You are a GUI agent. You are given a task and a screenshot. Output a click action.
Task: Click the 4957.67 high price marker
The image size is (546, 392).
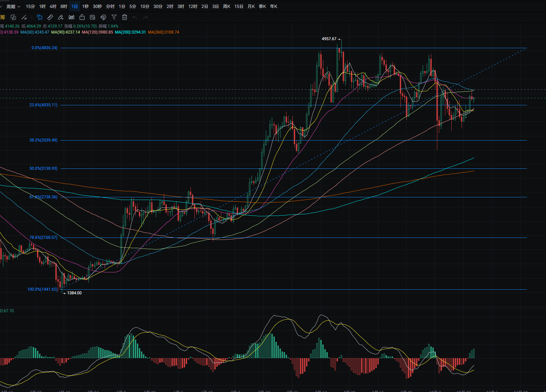click(x=329, y=39)
